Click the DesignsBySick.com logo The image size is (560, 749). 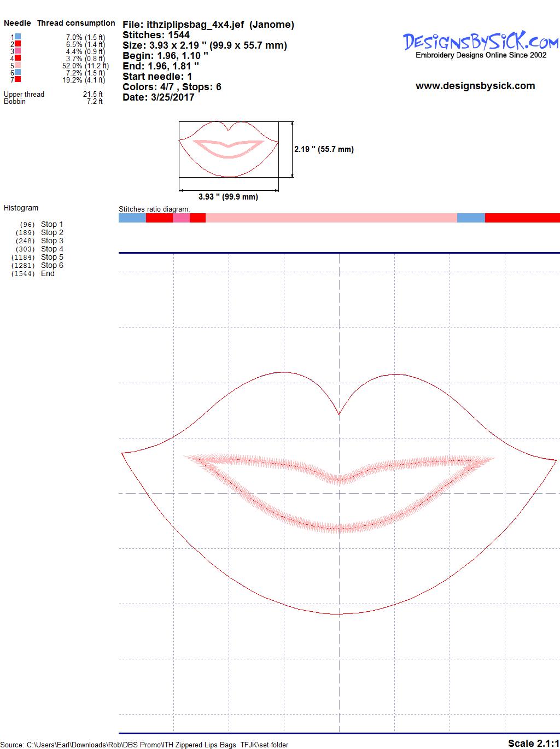point(481,42)
